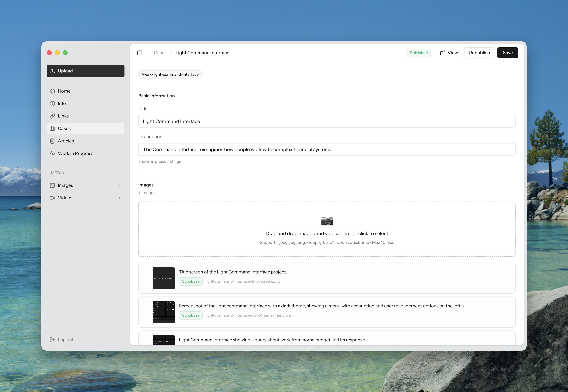568x392 pixels.
Task: Click the Description input field
Action: point(326,149)
